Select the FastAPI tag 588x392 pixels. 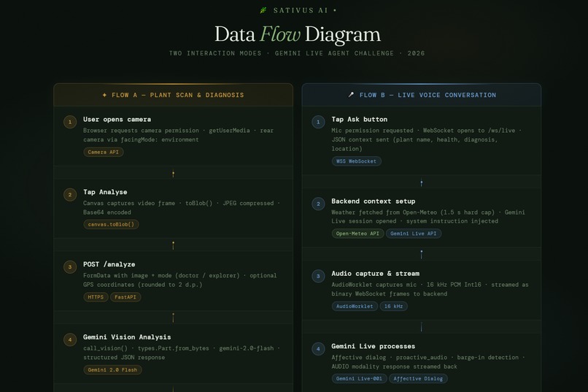pyautogui.click(x=125, y=297)
